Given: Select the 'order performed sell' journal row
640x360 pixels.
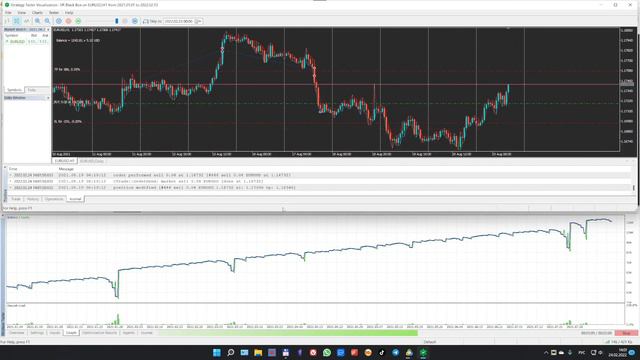Looking at the screenshot, I should [320, 175].
